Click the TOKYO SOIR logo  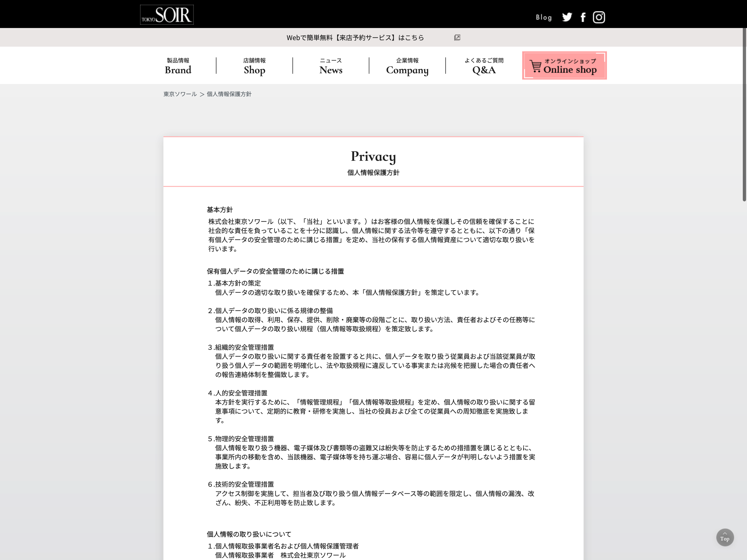point(167,14)
